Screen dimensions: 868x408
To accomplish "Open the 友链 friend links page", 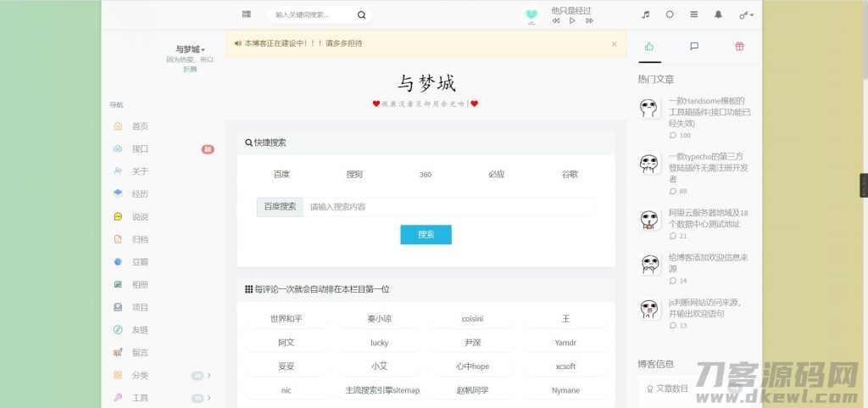I will coord(140,330).
